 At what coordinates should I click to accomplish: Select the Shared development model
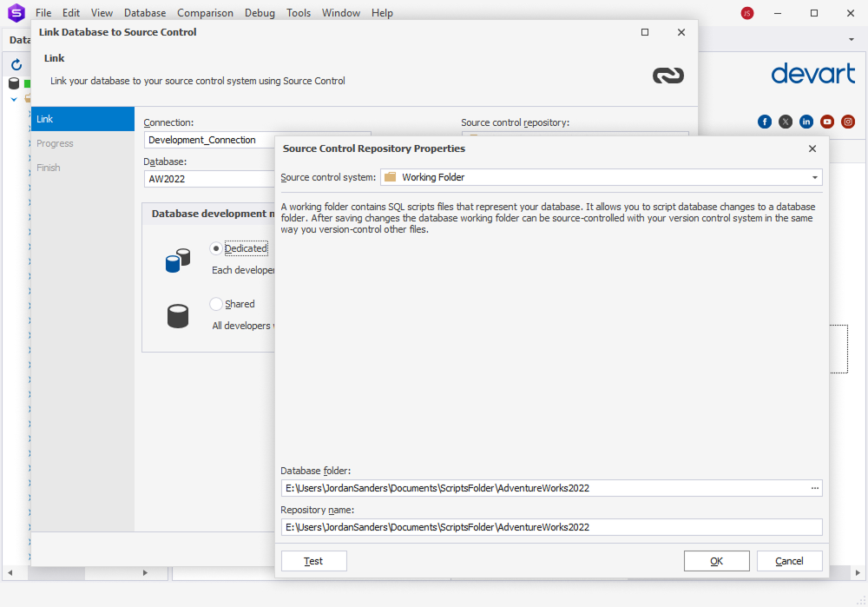tap(216, 304)
